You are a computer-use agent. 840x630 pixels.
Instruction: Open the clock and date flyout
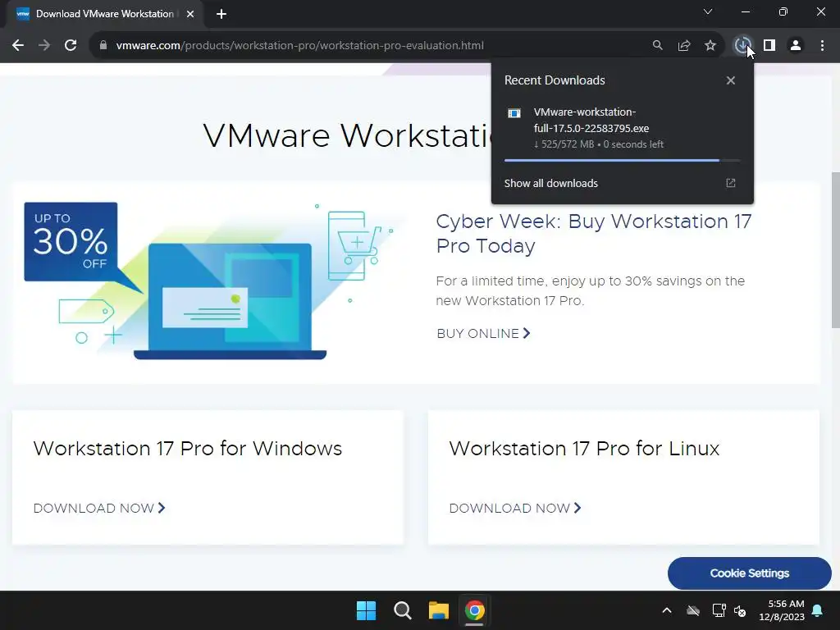(x=782, y=610)
